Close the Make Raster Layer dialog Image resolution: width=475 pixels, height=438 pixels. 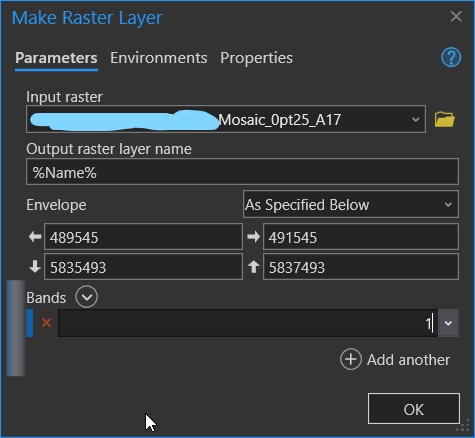point(456,16)
